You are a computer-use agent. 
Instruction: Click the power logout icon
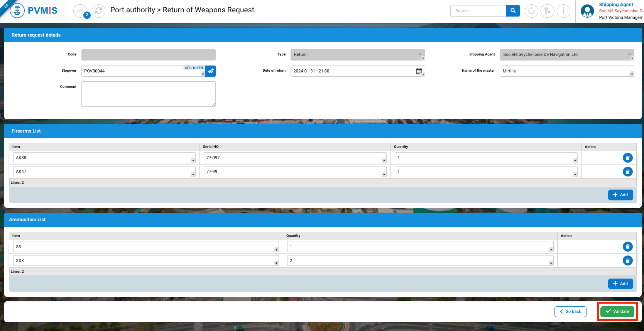pos(531,11)
